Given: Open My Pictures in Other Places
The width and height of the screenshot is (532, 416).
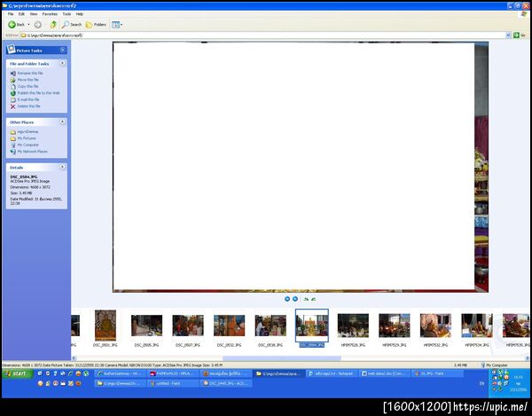Looking at the screenshot, I should click(27, 138).
